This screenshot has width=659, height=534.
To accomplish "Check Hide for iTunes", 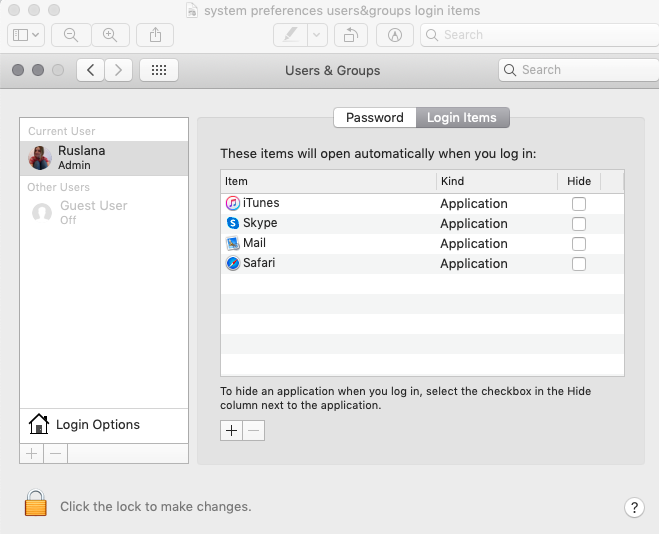I will point(579,204).
